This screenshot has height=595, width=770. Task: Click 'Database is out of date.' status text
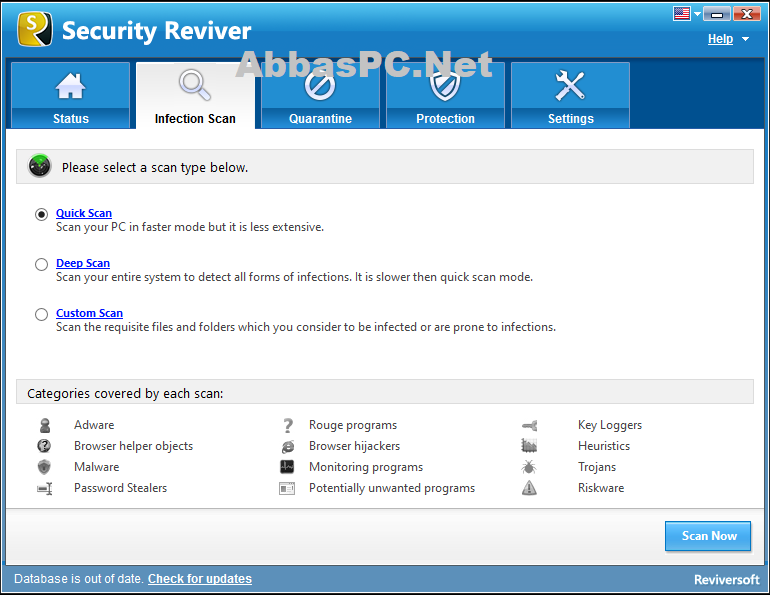pyautogui.click(x=79, y=579)
